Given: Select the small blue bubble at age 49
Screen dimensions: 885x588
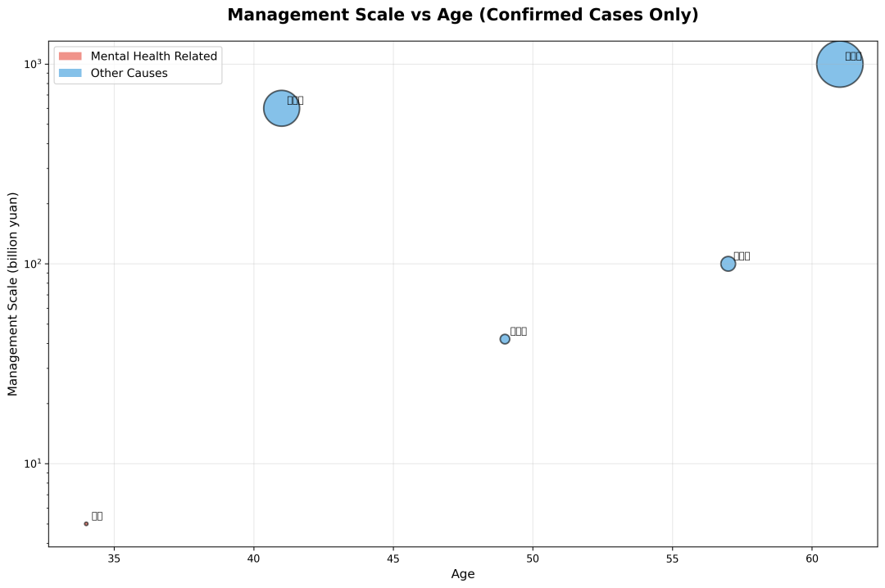Looking at the screenshot, I should click(505, 339).
